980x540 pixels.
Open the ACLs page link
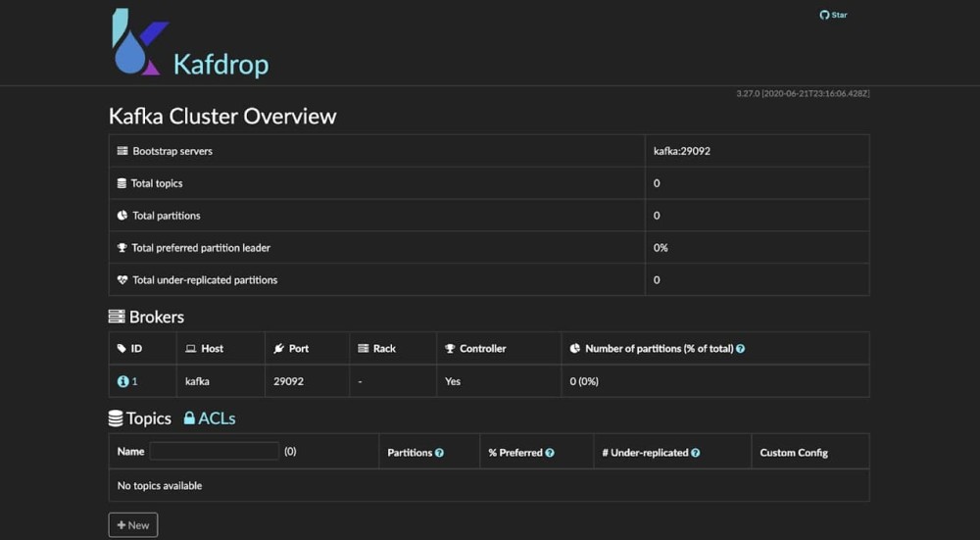click(x=210, y=418)
